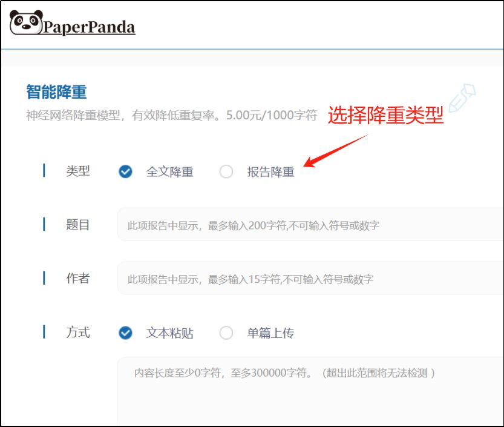The height and width of the screenshot is (427, 504).
Task: Click the 题目 field label
Action: 78,225
